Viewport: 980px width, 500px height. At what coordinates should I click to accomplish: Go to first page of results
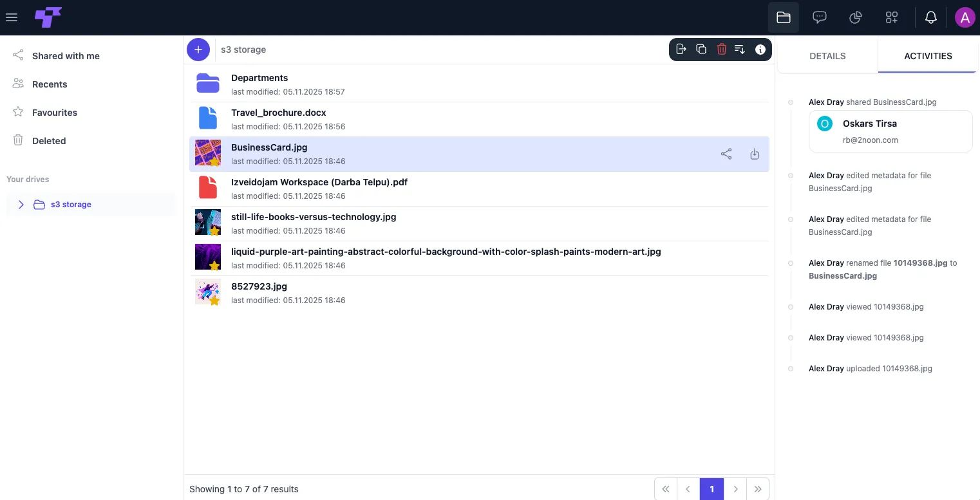click(666, 489)
